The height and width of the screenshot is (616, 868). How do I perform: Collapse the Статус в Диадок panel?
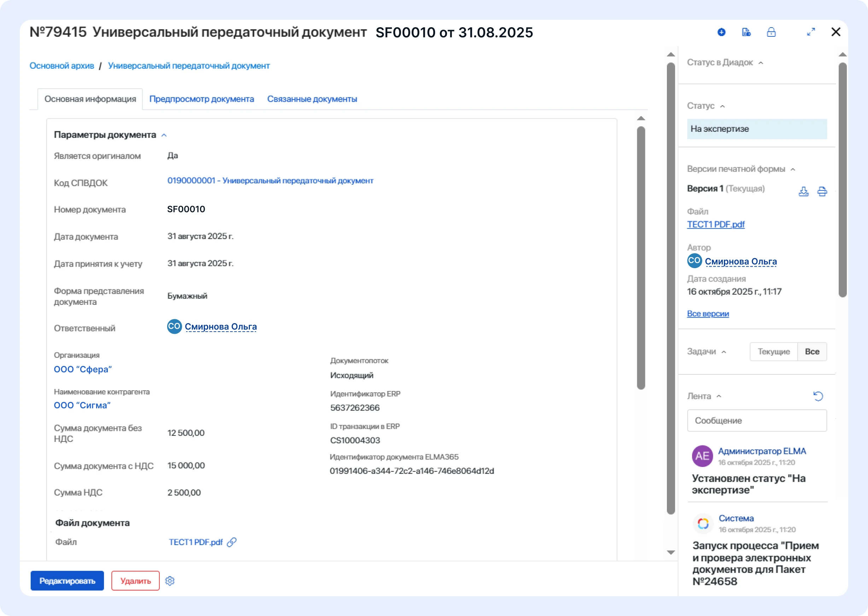[x=761, y=63]
